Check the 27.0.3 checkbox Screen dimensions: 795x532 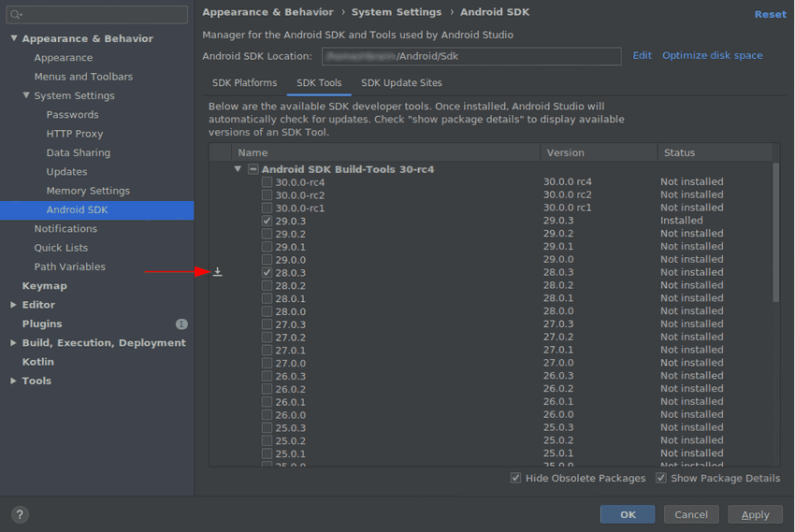(x=267, y=324)
